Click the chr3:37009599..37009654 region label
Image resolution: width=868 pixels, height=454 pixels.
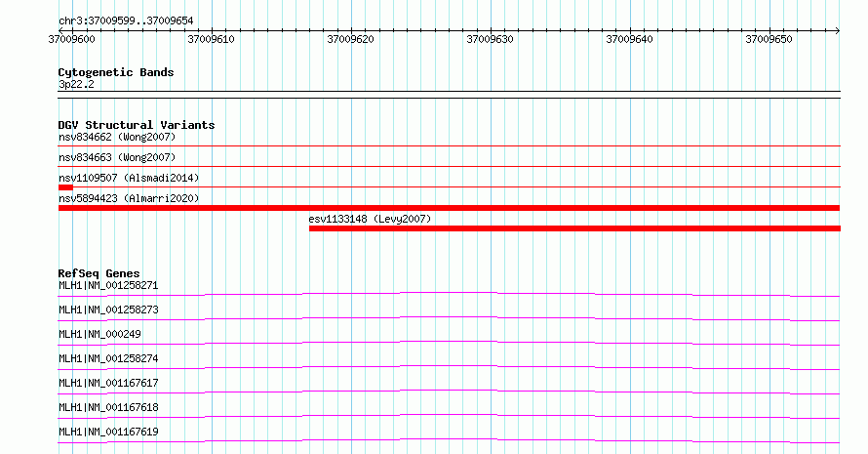126,21
